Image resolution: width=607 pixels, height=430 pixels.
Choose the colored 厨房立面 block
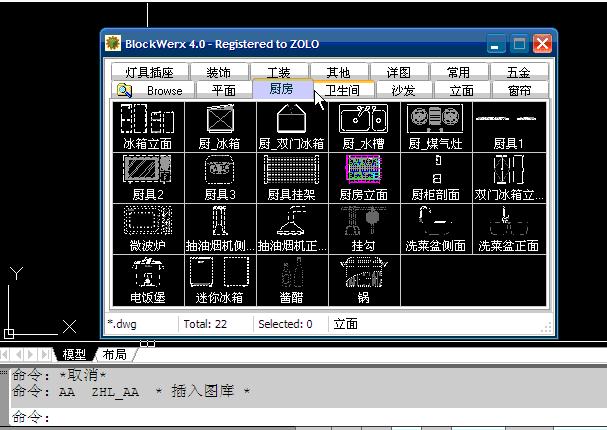coord(364,178)
